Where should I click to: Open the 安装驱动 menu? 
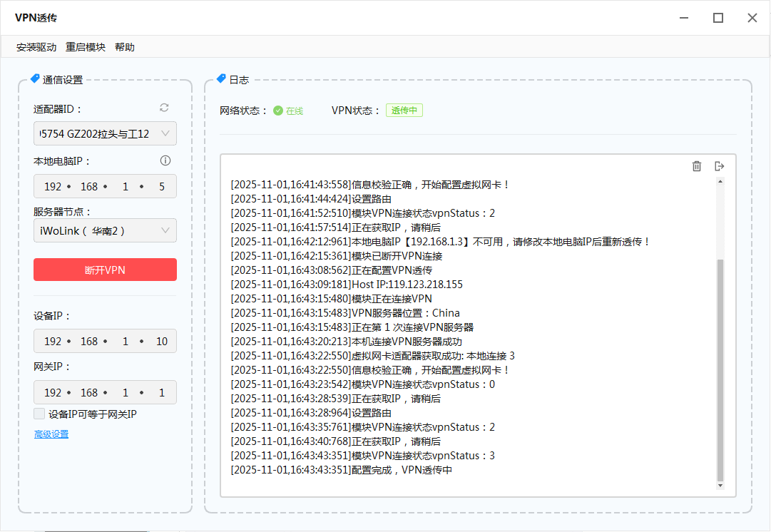pyautogui.click(x=36, y=47)
